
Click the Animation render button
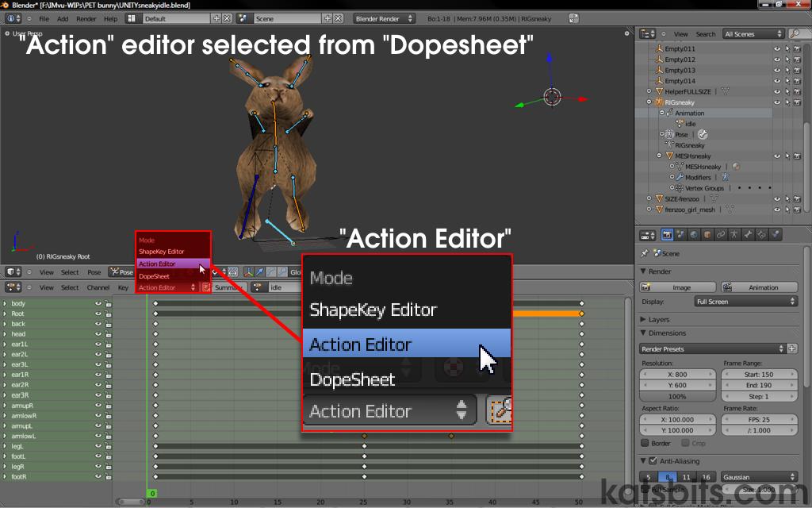pos(759,287)
